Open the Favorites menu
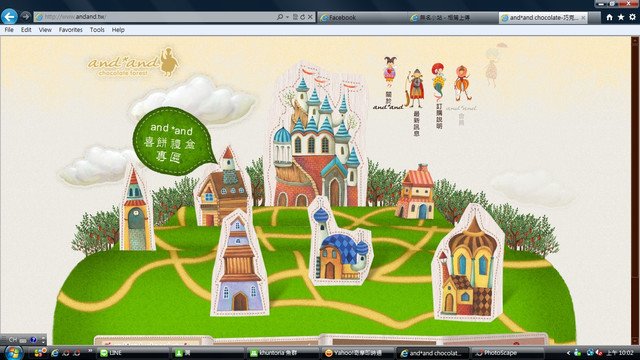 click(x=71, y=30)
